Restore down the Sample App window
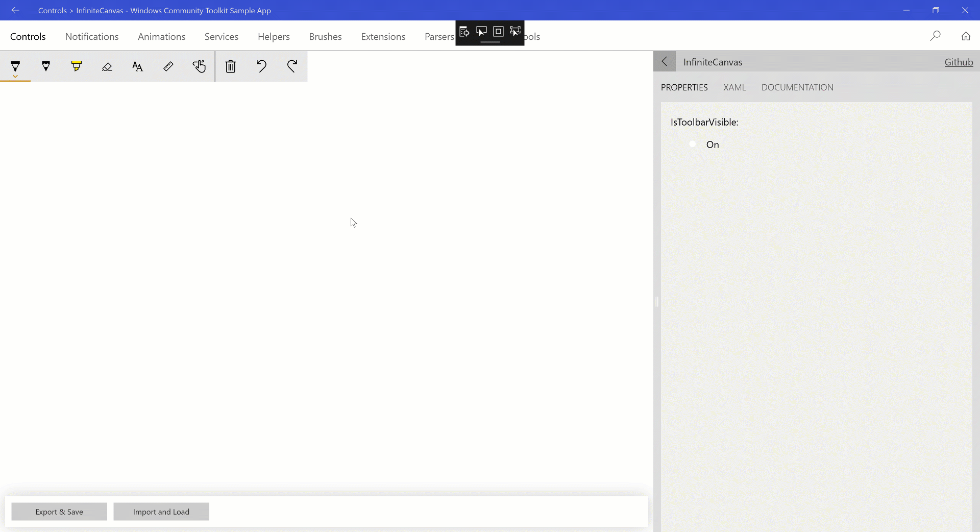980x532 pixels. [x=936, y=10]
